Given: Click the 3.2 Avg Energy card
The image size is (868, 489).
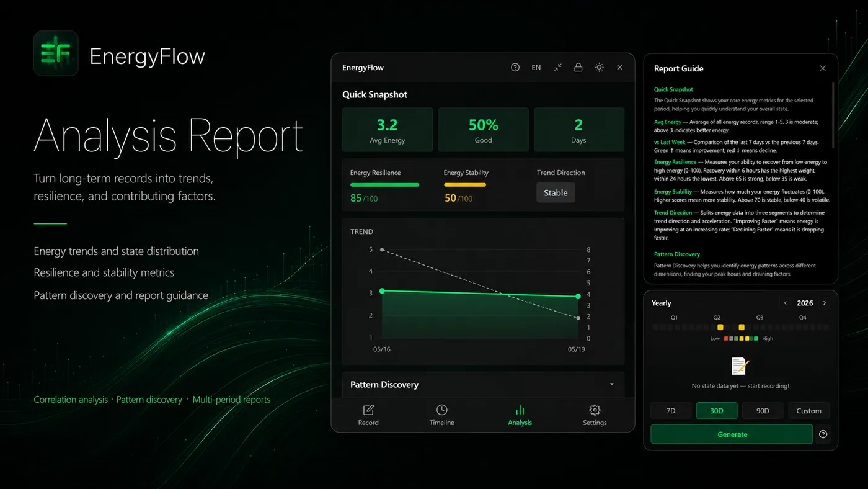Looking at the screenshot, I should (x=387, y=130).
